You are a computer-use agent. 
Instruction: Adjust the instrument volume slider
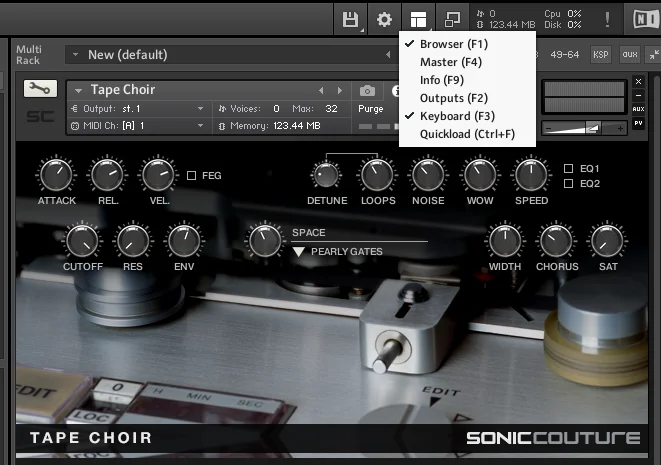coord(585,128)
